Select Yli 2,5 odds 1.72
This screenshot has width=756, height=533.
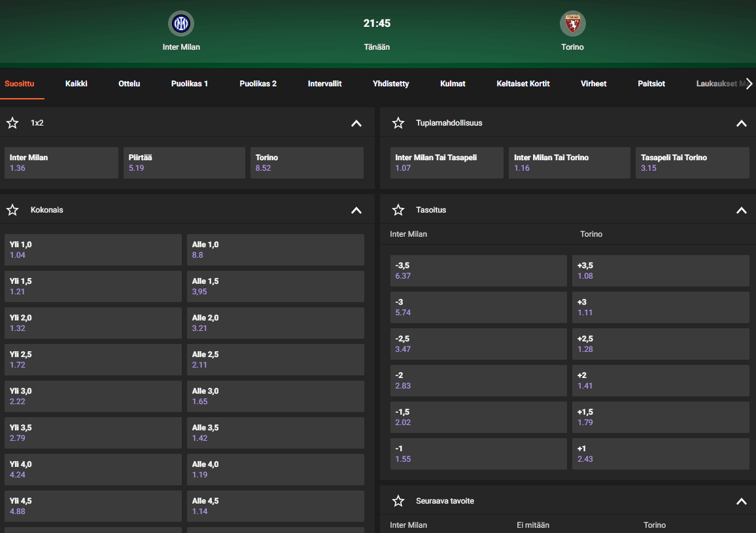pyautogui.click(x=93, y=360)
